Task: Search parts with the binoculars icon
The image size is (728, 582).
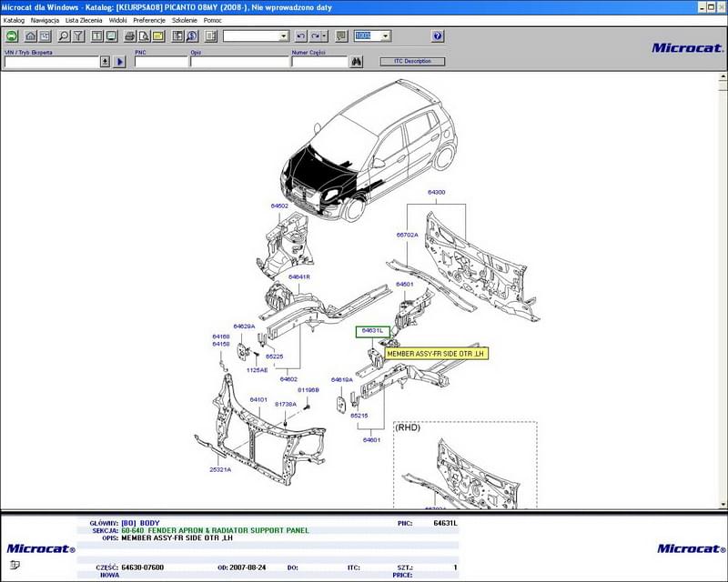Action: click(357, 61)
